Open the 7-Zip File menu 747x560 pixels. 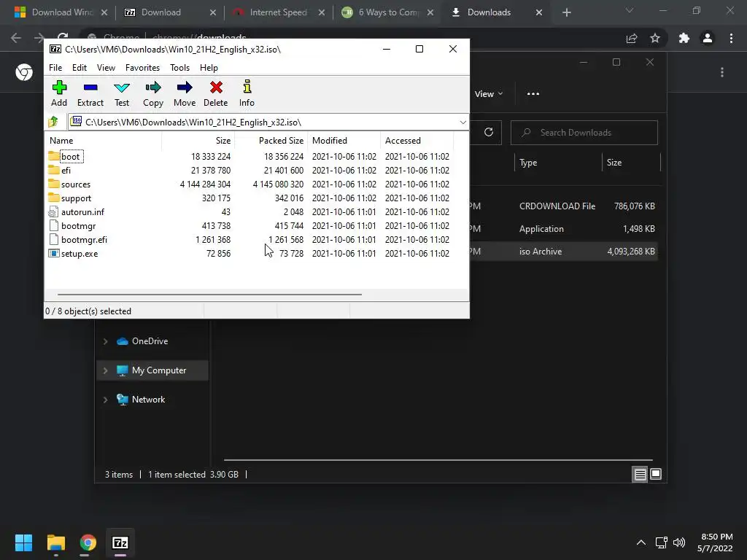[55, 68]
